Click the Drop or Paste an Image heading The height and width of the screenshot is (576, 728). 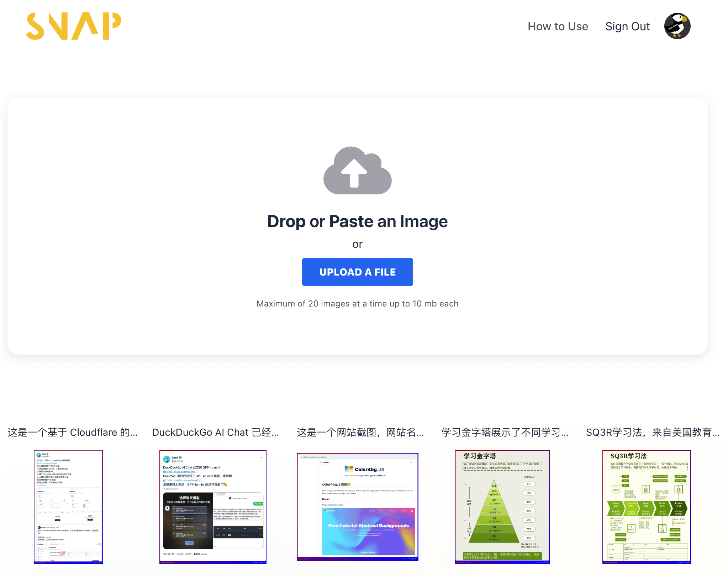tap(357, 221)
